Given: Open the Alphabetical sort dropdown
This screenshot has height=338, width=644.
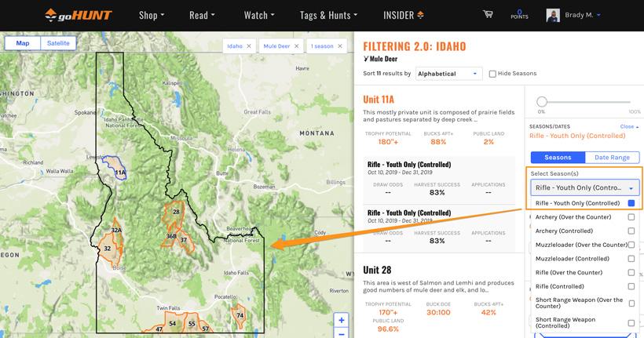Looking at the screenshot, I should (x=448, y=74).
